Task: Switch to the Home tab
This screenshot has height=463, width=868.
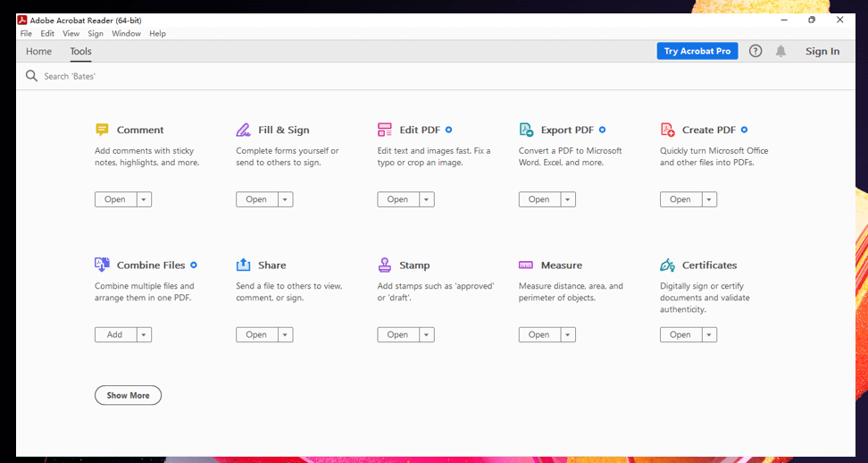Action: point(38,52)
